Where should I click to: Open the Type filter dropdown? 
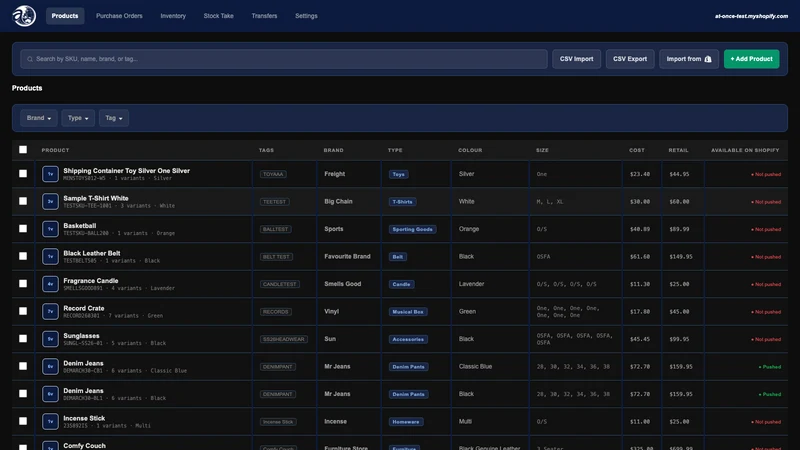(78, 118)
